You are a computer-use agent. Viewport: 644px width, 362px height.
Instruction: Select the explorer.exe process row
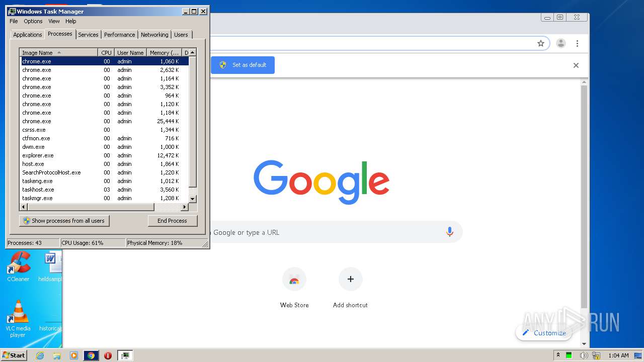pyautogui.click(x=104, y=155)
